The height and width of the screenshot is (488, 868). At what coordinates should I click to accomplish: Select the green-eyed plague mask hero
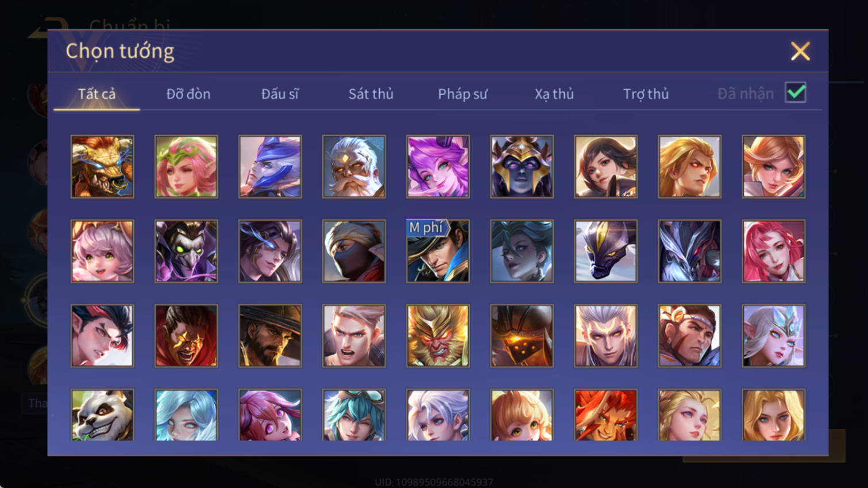[x=186, y=251]
